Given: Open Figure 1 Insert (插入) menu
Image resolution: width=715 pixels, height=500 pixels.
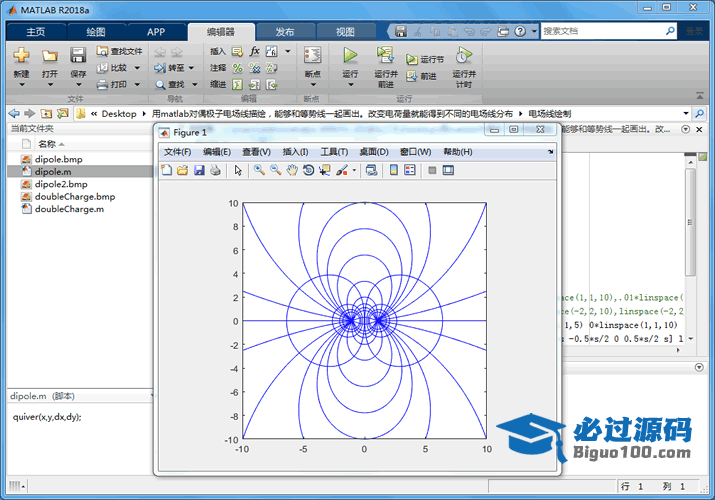Looking at the screenshot, I should [295, 152].
